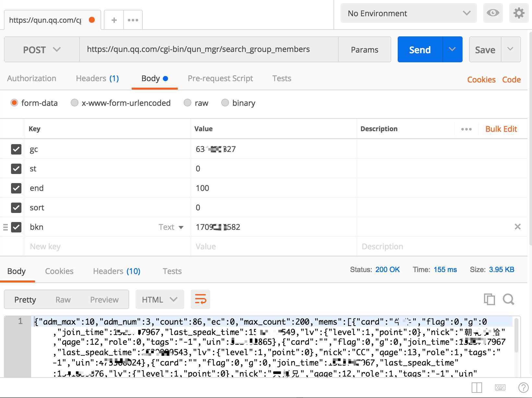
Task: Open tab options ellipsis menu
Action: [x=133, y=20]
